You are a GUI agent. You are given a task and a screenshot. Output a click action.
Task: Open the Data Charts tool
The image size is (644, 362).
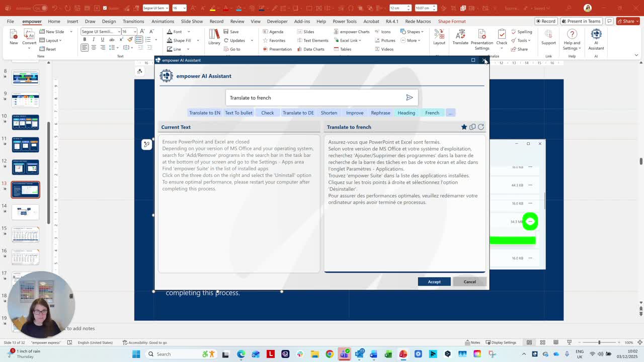click(x=310, y=49)
